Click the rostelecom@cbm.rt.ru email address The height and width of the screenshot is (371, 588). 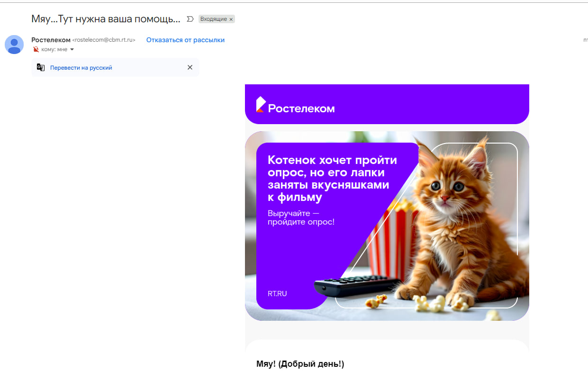104,40
